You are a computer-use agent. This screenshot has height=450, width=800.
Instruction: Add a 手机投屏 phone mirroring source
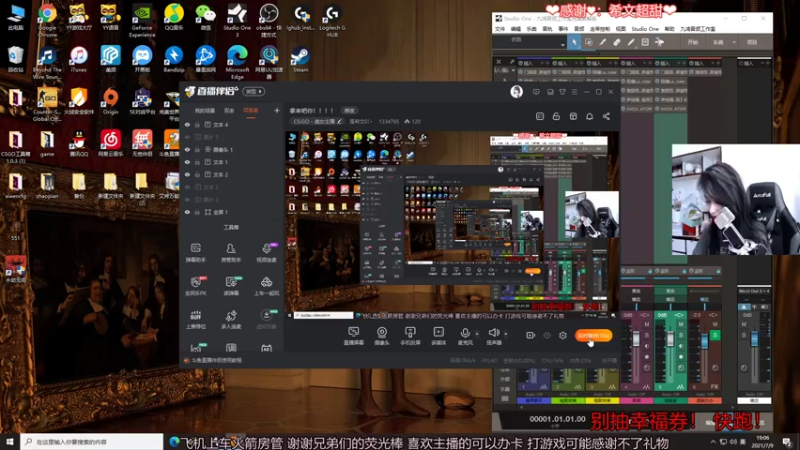point(410,336)
